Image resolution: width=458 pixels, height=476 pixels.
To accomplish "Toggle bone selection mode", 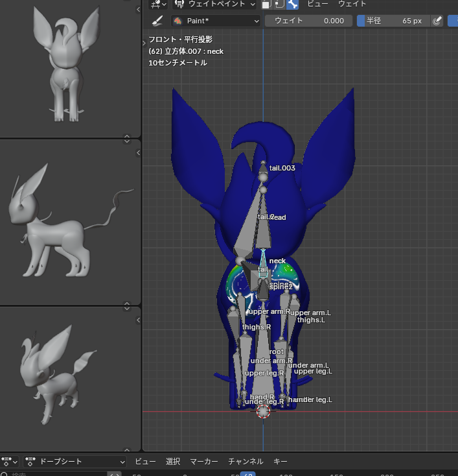I will pos(292,4).
